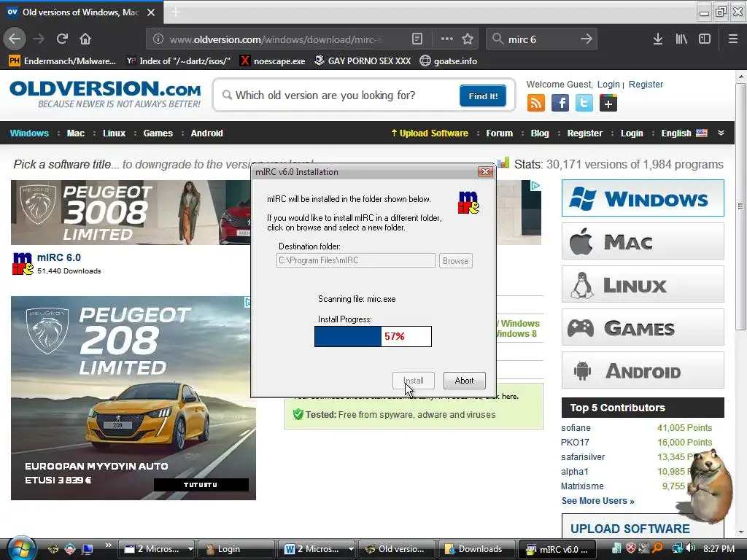
Task: Open the browser home page icon
Action: coord(85,39)
